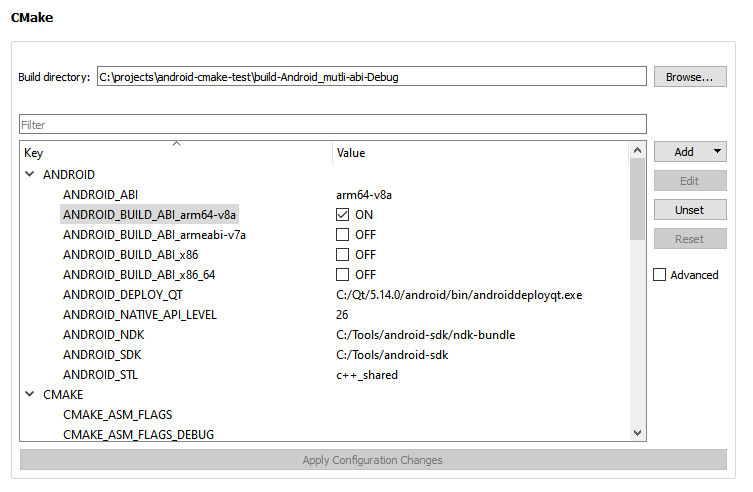The height and width of the screenshot is (492, 753).
Task: Click the Browse button
Action: tap(690, 77)
